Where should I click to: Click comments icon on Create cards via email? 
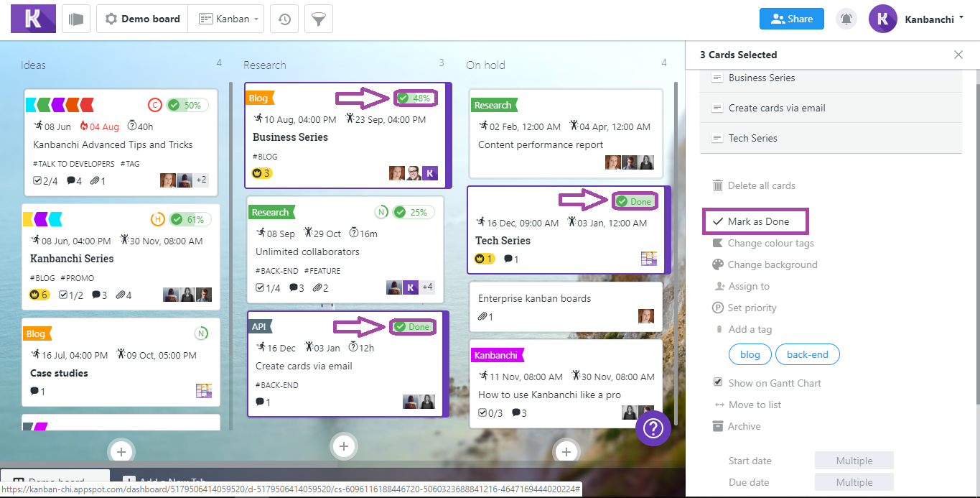point(261,402)
